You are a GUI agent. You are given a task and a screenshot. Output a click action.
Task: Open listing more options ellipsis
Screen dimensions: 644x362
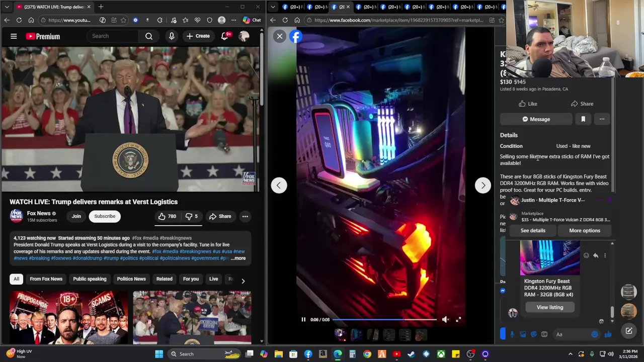[x=602, y=119]
